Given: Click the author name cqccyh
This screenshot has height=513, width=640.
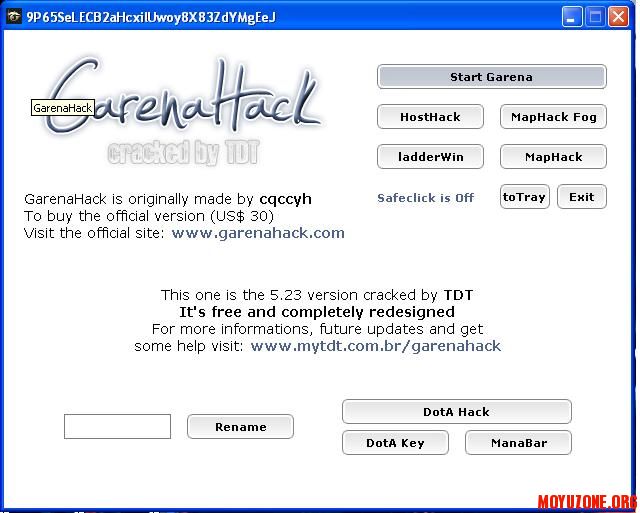Looking at the screenshot, I should coord(285,199).
